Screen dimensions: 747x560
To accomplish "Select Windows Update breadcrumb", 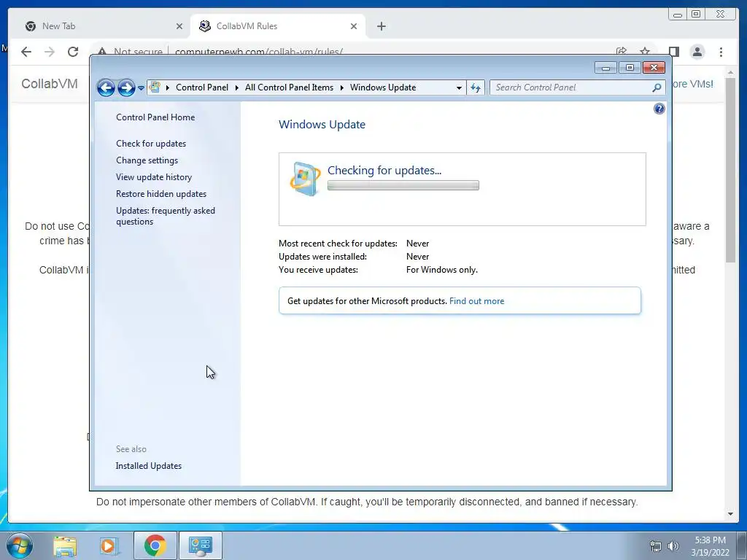I will point(383,87).
